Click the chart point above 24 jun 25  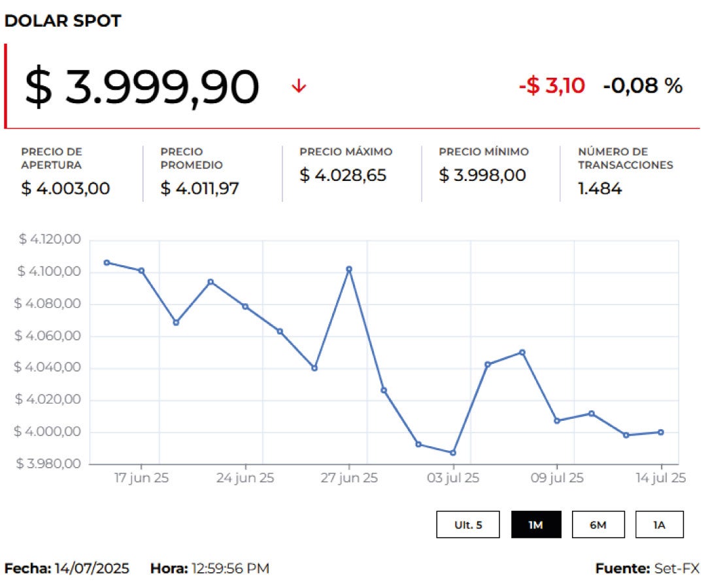point(245,306)
